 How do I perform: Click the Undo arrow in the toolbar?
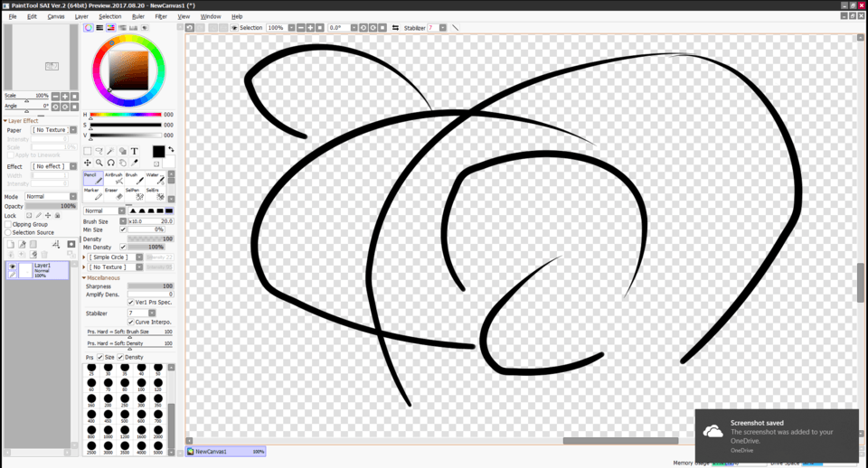pos(189,28)
